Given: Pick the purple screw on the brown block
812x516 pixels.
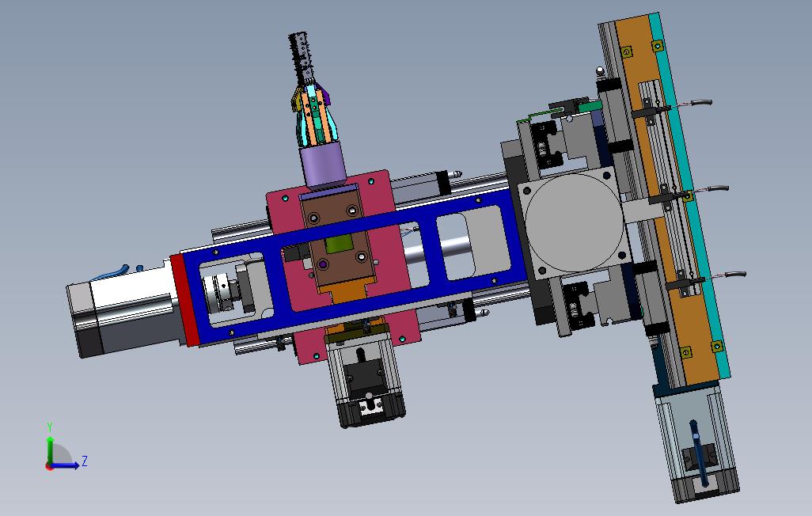Looking at the screenshot, I should pyautogui.click(x=323, y=265).
